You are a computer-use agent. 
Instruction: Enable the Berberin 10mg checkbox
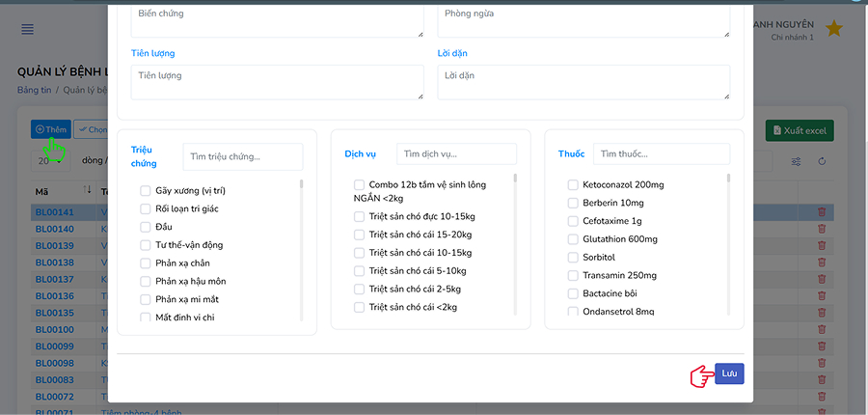pos(573,203)
